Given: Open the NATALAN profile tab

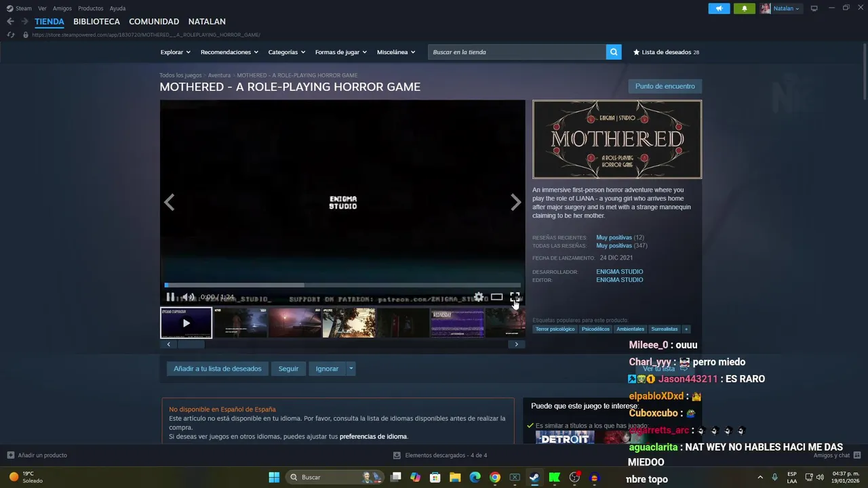Looking at the screenshot, I should coord(207,22).
